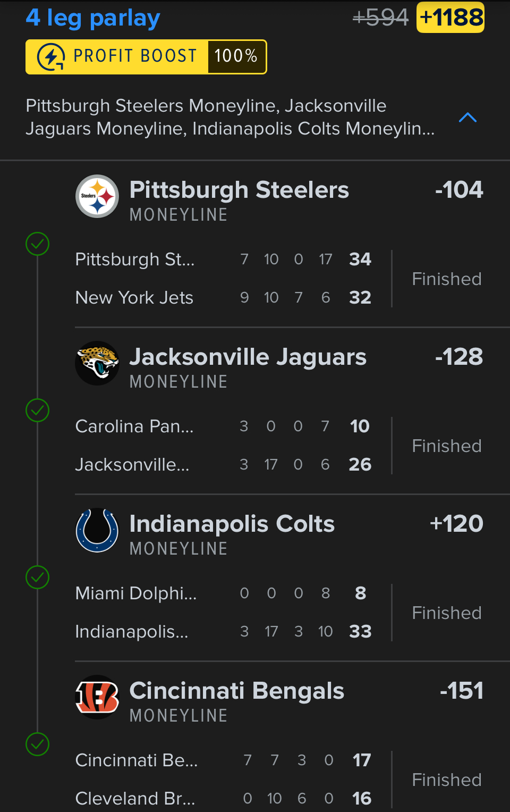Click the Steelers final score 34
Screen dimensions: 510x812
coord(360,259)
